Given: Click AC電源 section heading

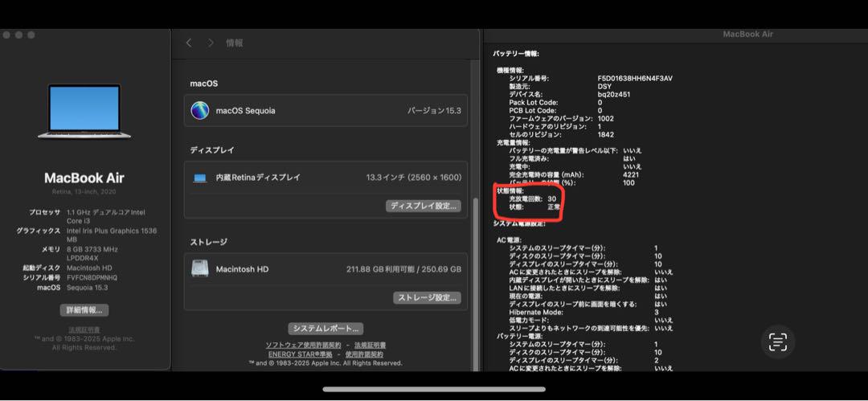Looking at the screenshot, I should 511,239.
